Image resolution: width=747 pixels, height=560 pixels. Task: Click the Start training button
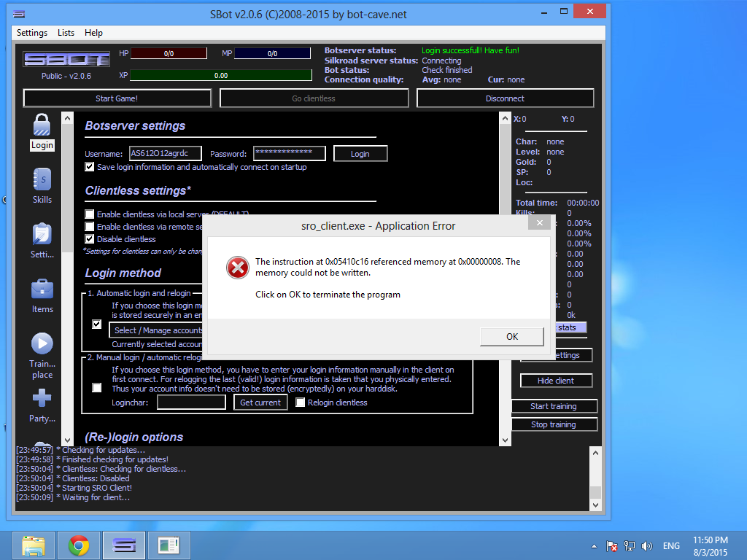pyautogui.click(x=554, y=406)
